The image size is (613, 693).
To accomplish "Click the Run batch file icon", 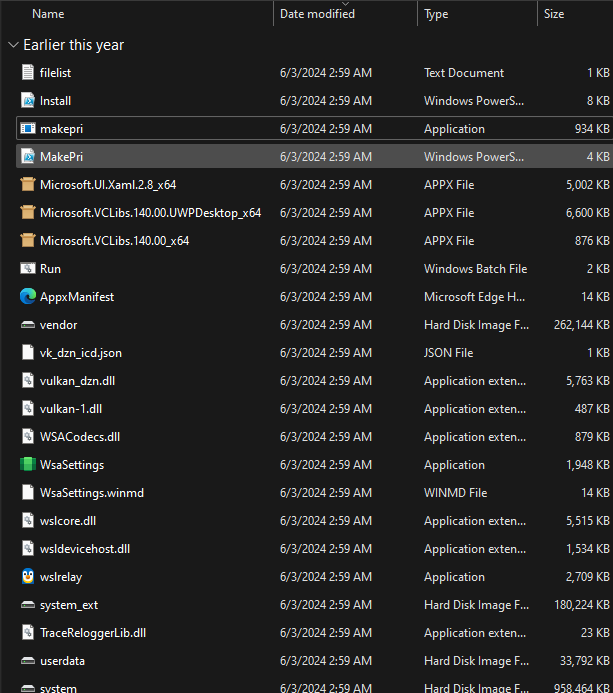I will pos(27,268).
